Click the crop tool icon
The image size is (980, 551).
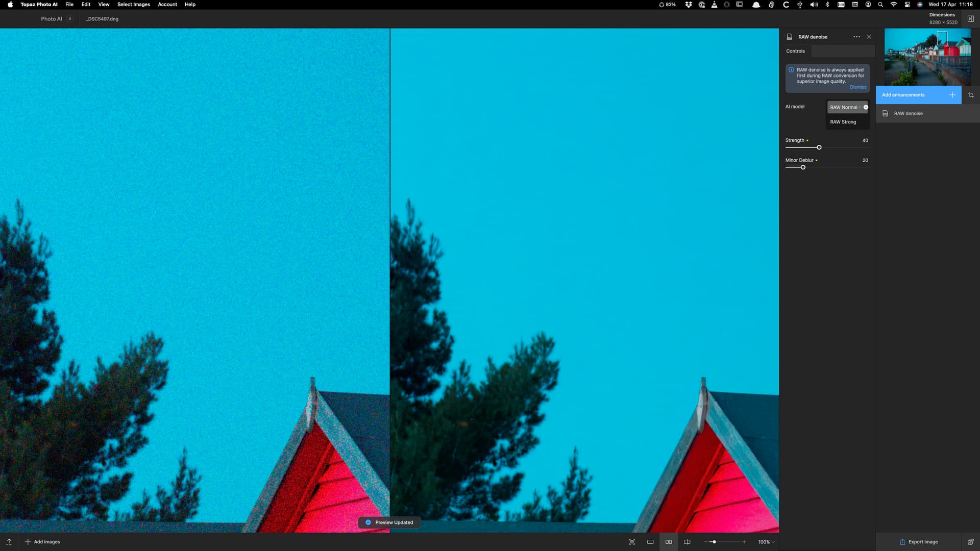click(x=970, y=95)
